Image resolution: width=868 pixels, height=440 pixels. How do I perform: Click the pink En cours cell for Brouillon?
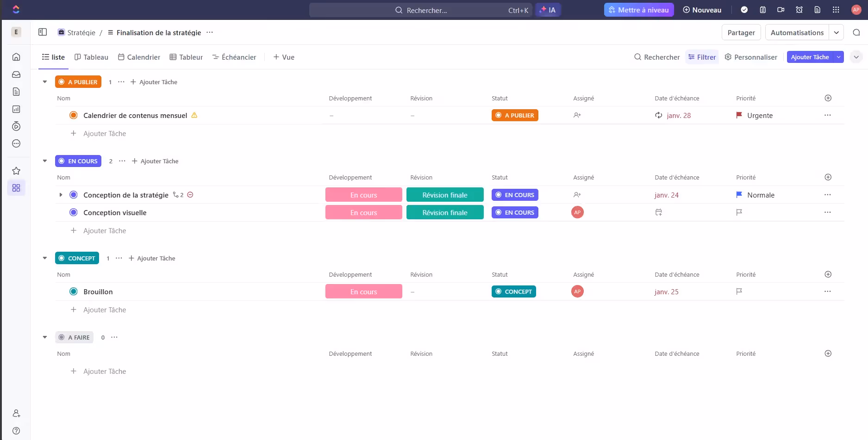pyautogui.click(x=363, y=291)
